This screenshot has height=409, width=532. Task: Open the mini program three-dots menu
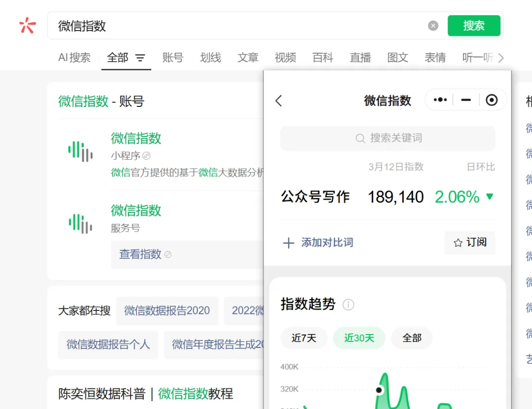[440, 100]
